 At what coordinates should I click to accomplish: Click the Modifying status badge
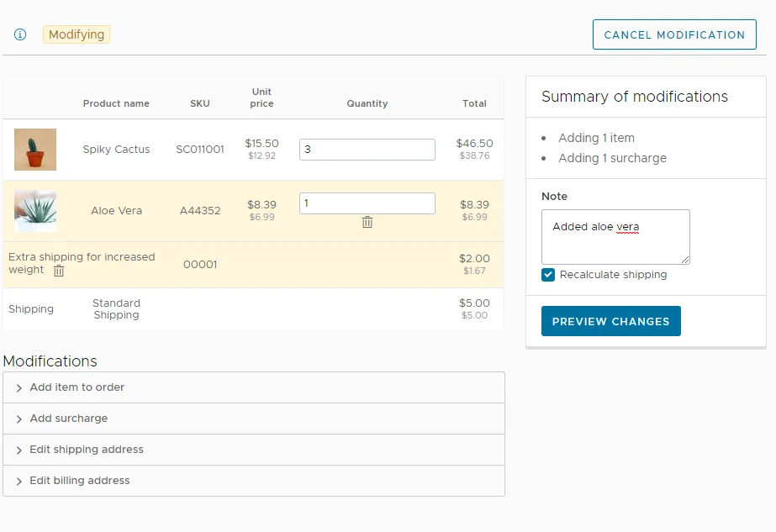77,34
